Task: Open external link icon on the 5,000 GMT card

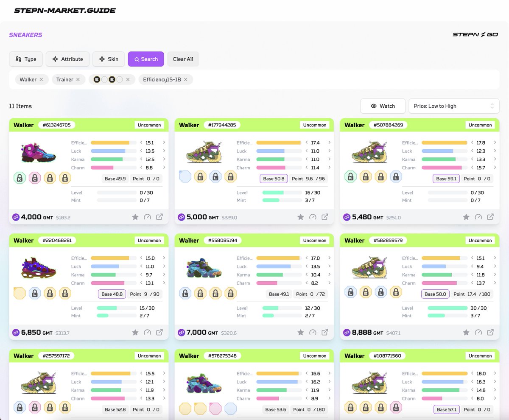Action: [325, 217]
